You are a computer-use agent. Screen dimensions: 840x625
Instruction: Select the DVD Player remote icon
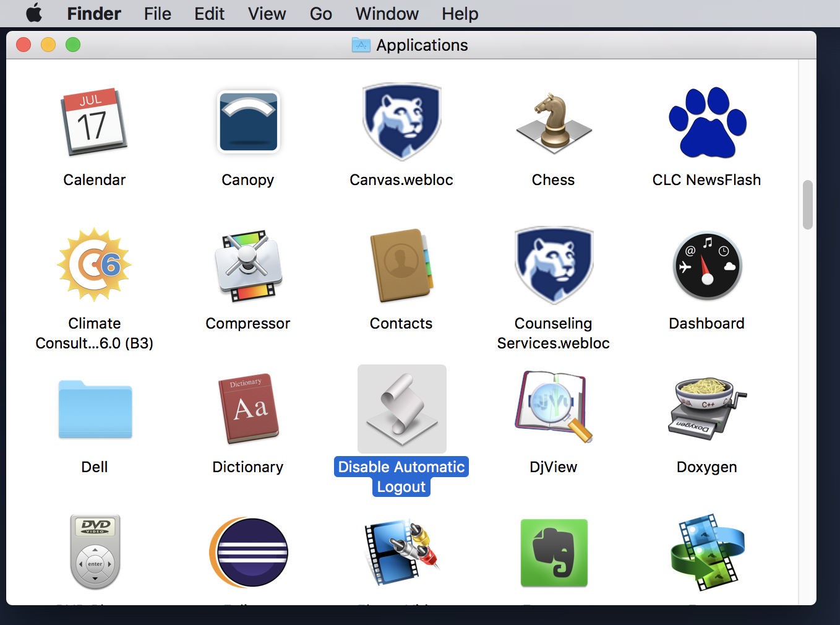point(95,552)
